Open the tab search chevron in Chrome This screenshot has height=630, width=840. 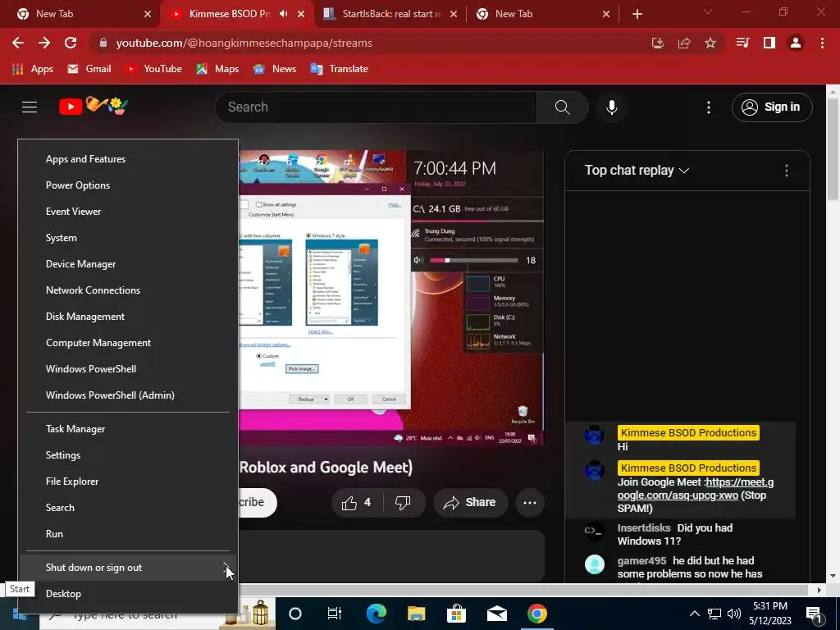coord(708,11)
